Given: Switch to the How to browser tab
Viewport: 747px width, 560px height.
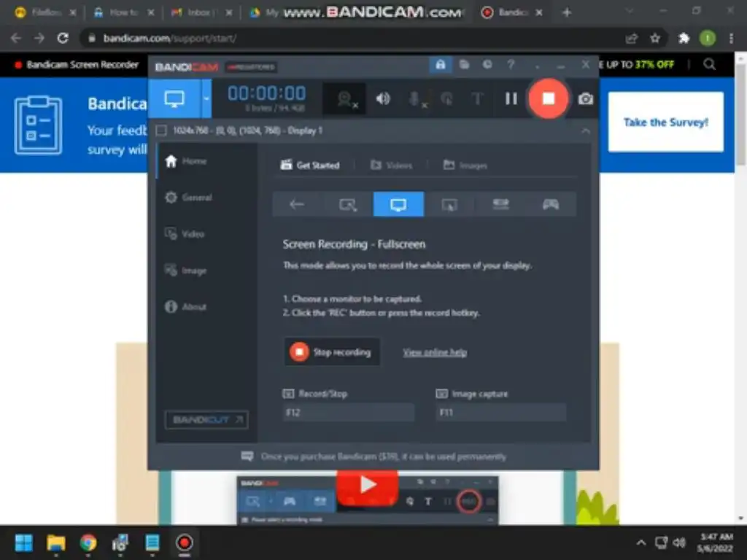Looking at the screenshot, I should 124,12.
